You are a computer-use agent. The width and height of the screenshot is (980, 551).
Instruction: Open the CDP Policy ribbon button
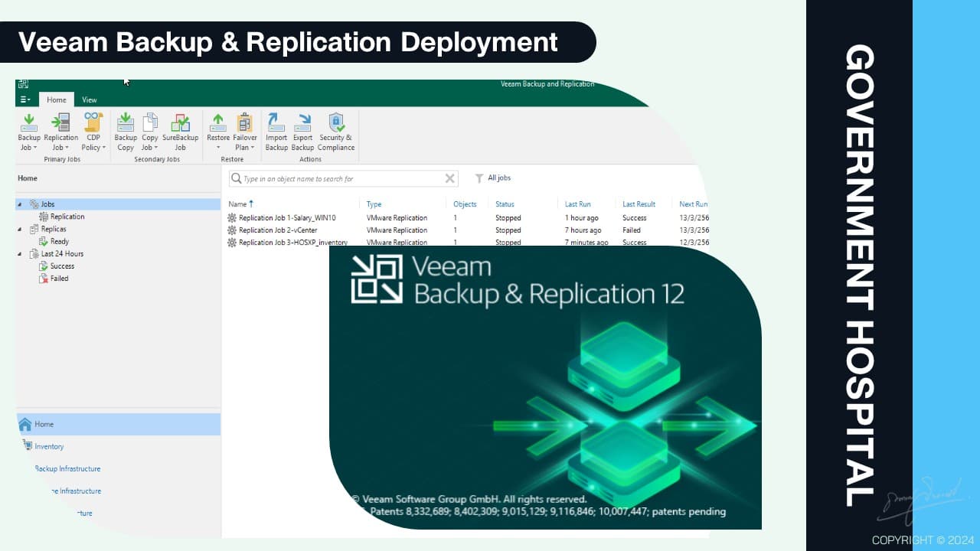93,132
